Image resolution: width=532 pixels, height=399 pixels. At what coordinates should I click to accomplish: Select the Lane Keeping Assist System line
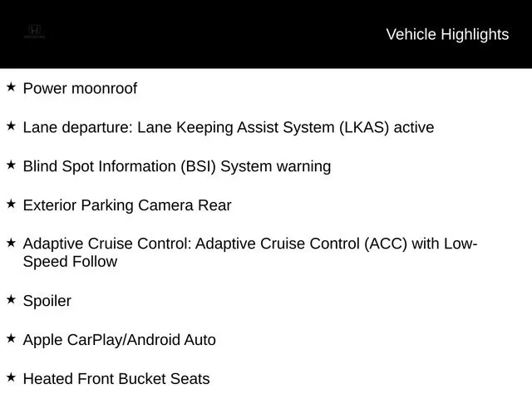coord(229,127)
